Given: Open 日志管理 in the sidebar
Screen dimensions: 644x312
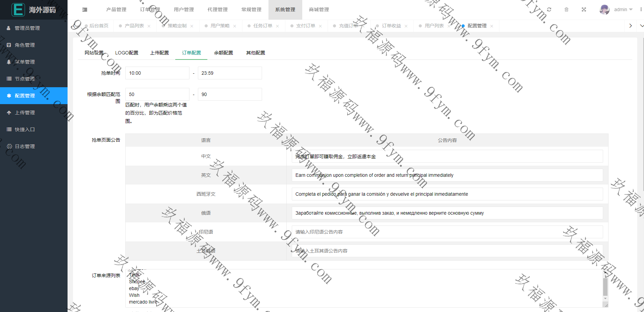Looking at the screenshot, I should click(25, 146).
